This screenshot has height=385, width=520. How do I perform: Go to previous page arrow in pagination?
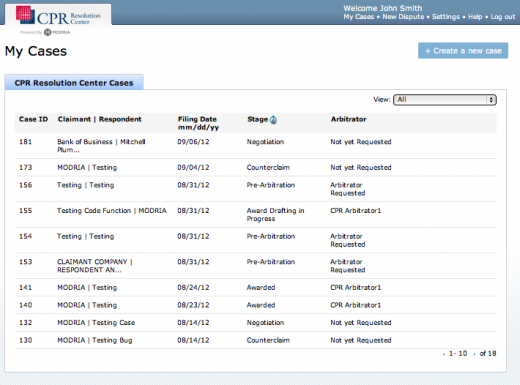tap(444, 354)
